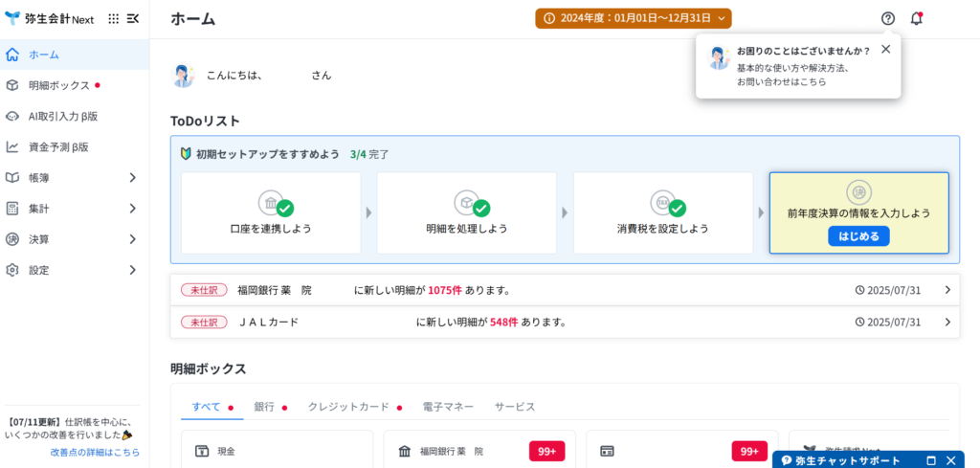Screen dimensions: 980x468
Task: Open 資金予測 β版 chart icon
Action: pos(12,147)
